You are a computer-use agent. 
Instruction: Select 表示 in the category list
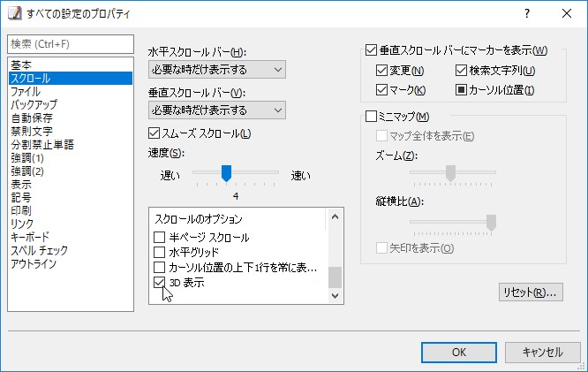[x=71, y=185]
